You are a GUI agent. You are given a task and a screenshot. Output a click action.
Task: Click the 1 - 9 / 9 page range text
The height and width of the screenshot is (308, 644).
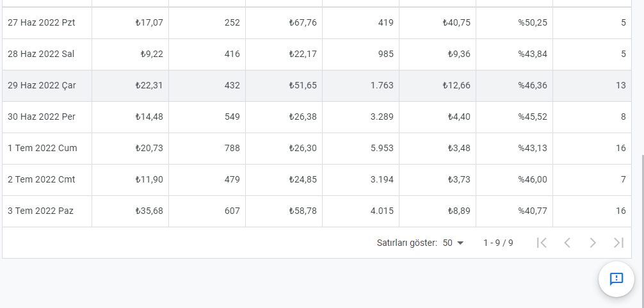(498, 243)
